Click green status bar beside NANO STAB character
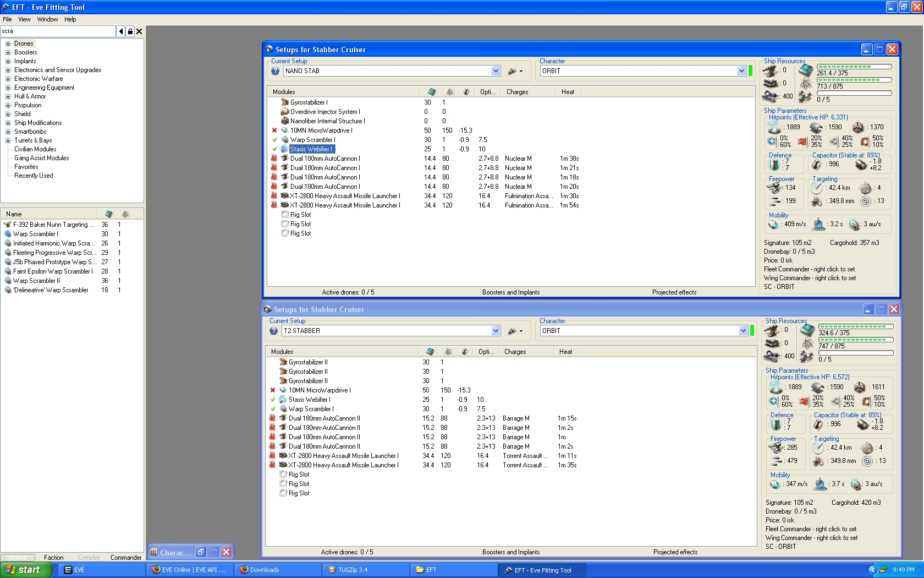 (750, 71)
